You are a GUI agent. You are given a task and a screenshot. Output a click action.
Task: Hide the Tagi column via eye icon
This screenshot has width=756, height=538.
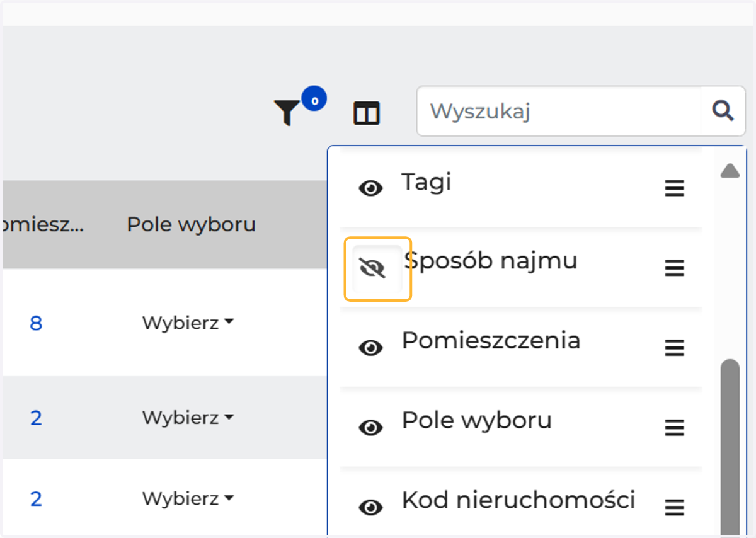pos(371,188)
